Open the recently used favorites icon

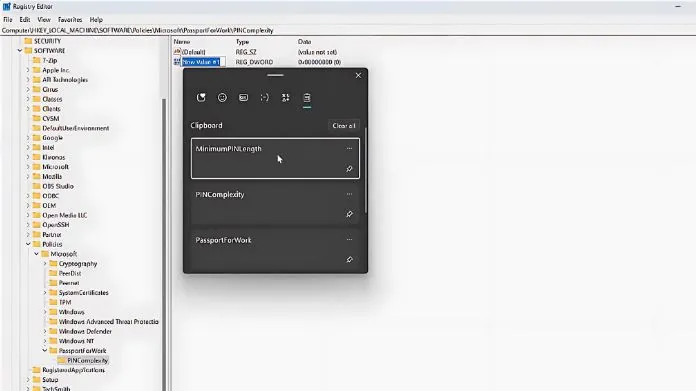(x=201, y=98)
